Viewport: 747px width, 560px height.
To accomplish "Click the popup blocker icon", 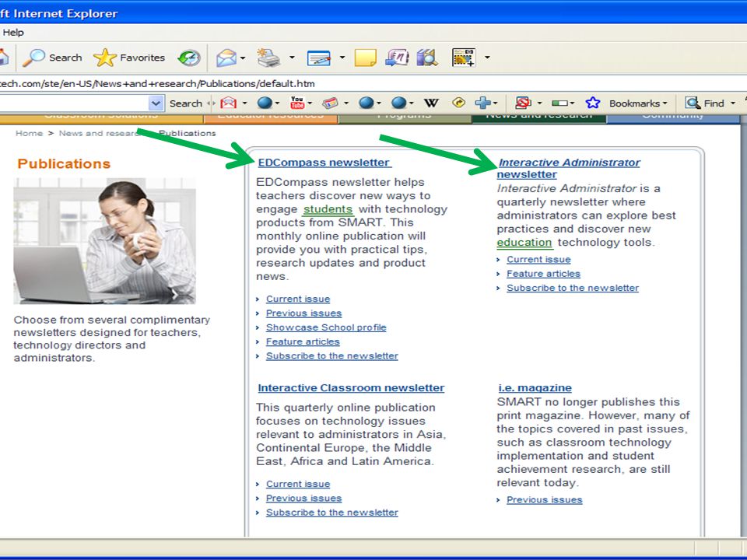I will (523, 103).
